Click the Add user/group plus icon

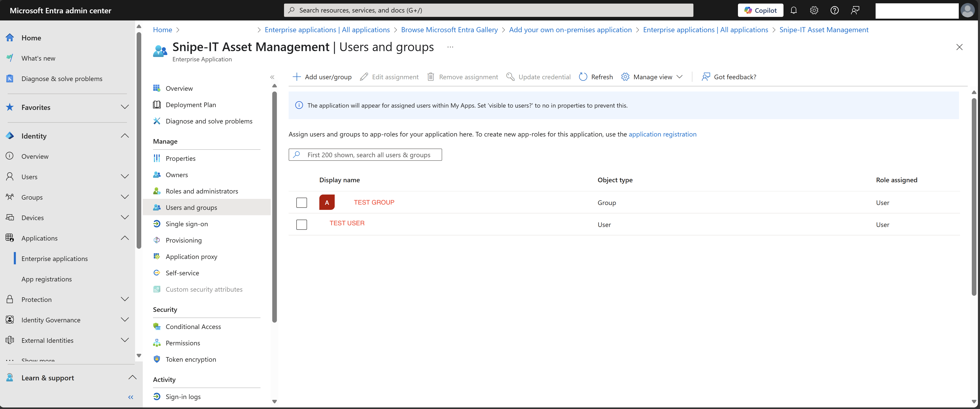click(297, 77)
